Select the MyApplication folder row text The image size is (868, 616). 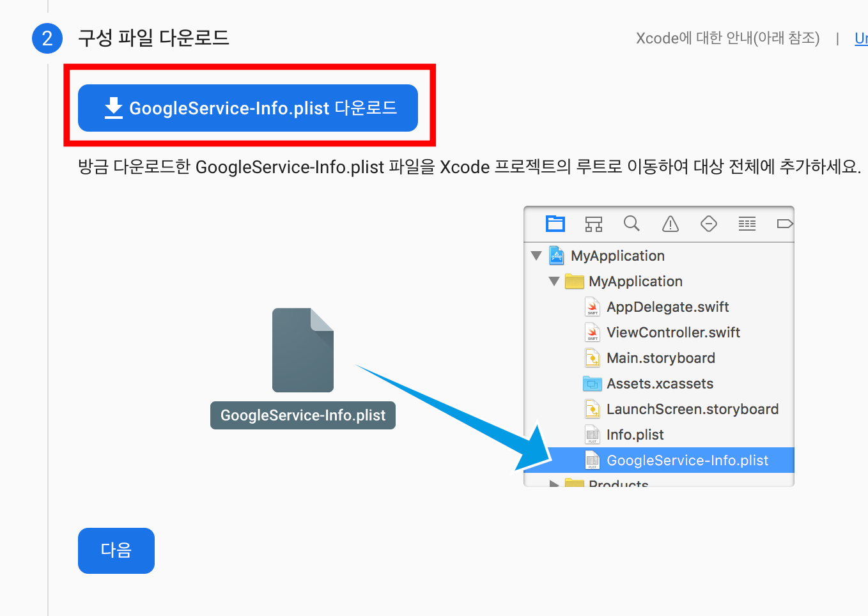[x=635, y=281]
